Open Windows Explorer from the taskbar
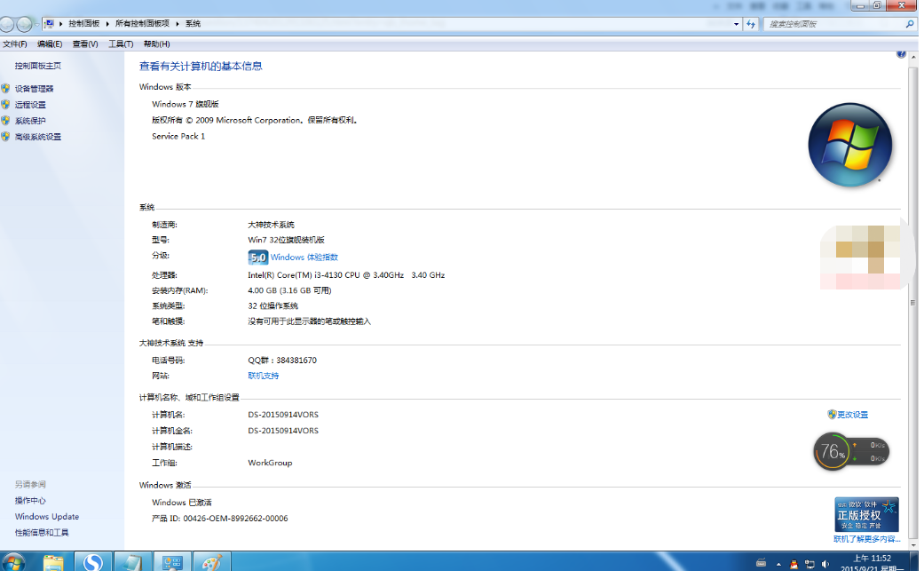This screenshot has height=571, width=924. tap(53, 562)
